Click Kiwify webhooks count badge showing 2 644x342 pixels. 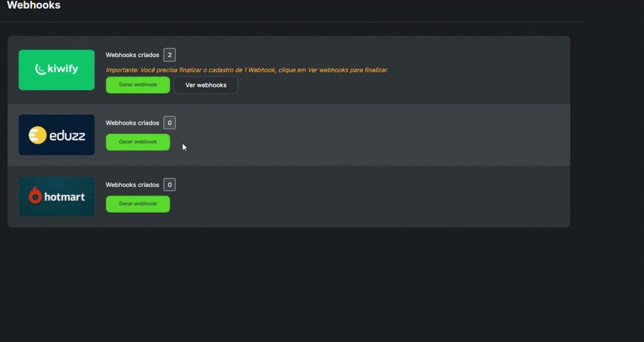point(169,55)
